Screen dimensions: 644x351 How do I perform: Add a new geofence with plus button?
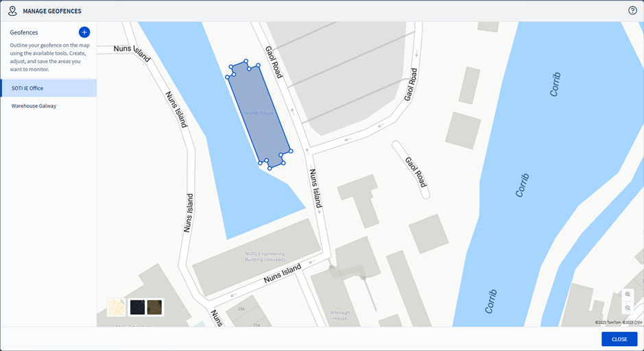(x=84, y=32)
